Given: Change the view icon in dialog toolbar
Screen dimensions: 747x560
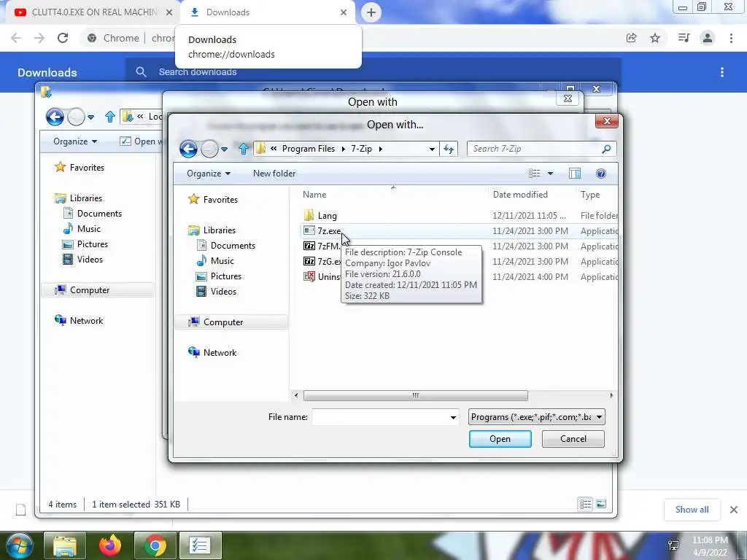Looking at the screenshot, I should pos(534,174).
